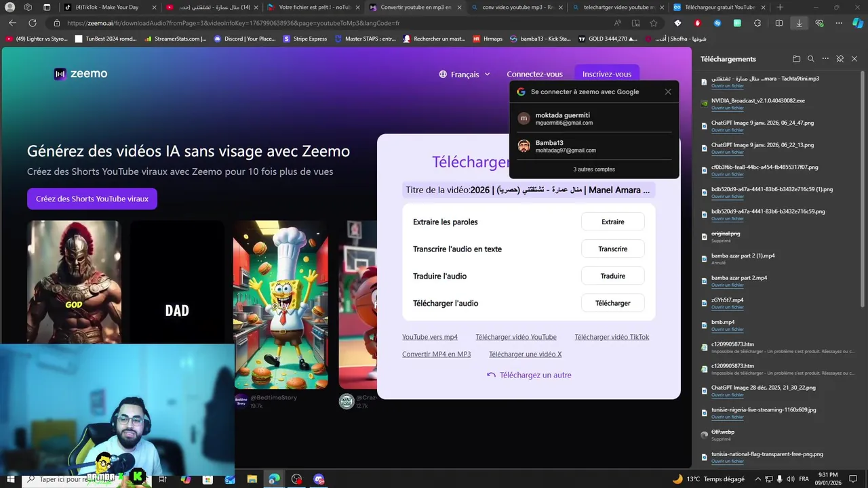Close the Téléchargeur gratuit YouTube tab

(x=764, y=7)
